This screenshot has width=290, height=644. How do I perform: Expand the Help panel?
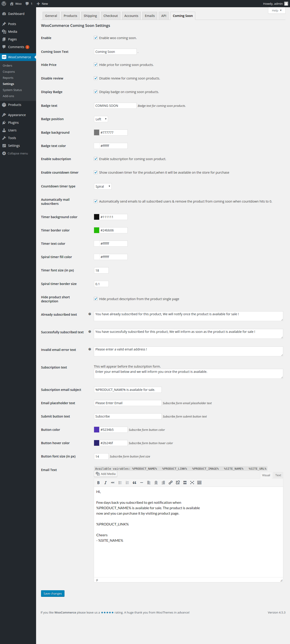pyautogui.click(x=276, y=10)
